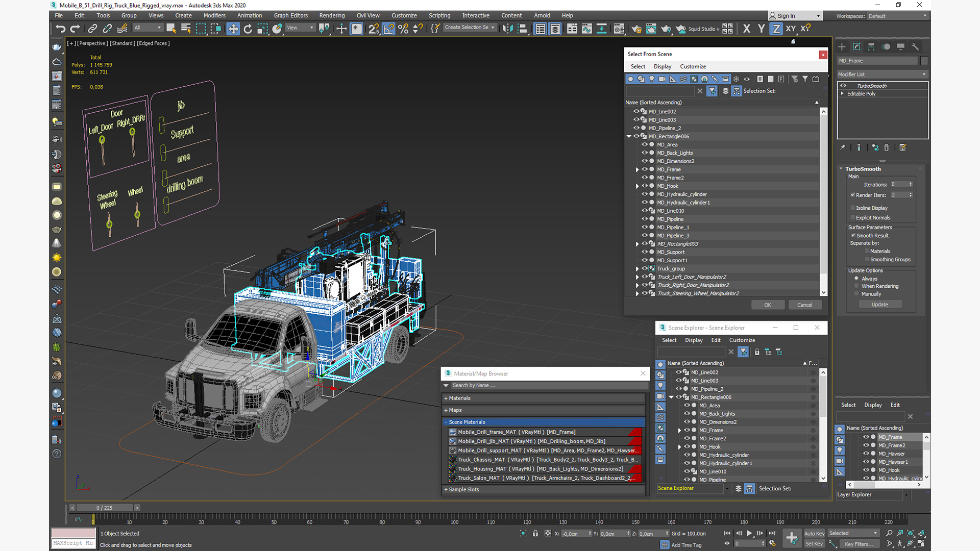Open the Scripting menu
Image resolution: width=980 pixels, height=551 pixels.
[x=439, y=15]
